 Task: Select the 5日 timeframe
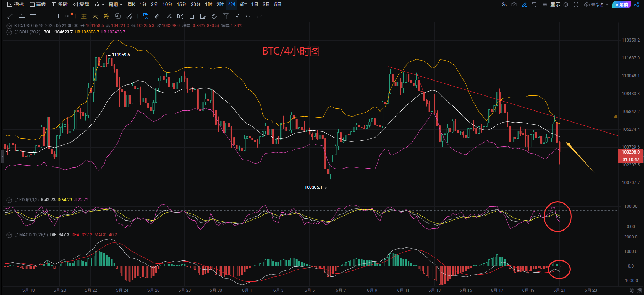tap(278, 5)
